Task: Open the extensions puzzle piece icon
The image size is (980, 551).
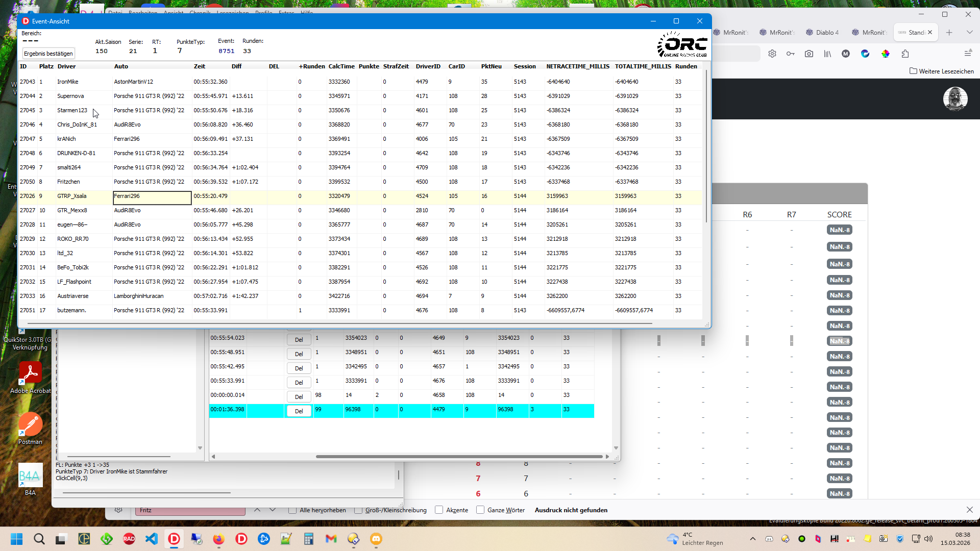Action: click(x=905, y=54)
